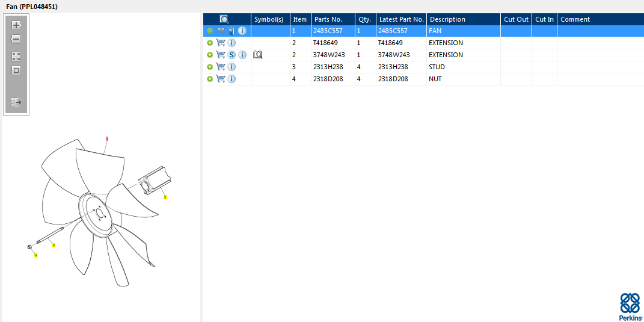Click the search icon in table header

coord(224,19)
